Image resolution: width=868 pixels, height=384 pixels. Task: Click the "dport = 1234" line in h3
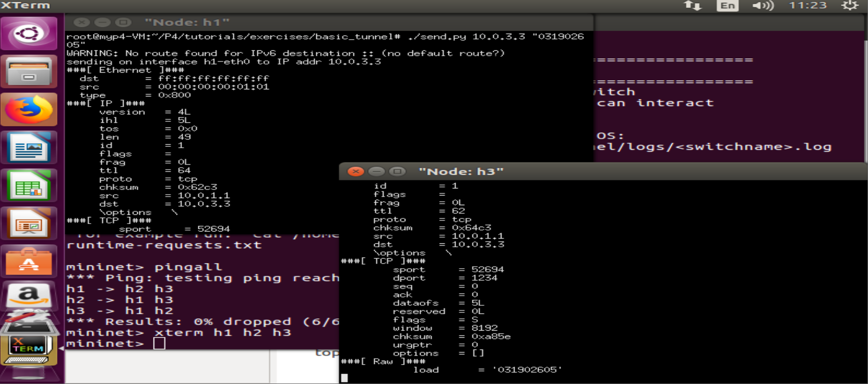click(445, 278)
